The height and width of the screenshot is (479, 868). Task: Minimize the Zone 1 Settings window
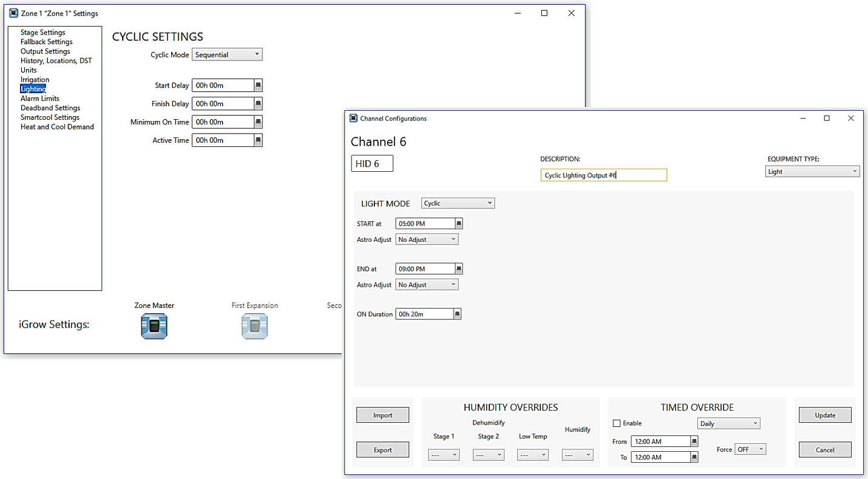[x=518, y=13]
